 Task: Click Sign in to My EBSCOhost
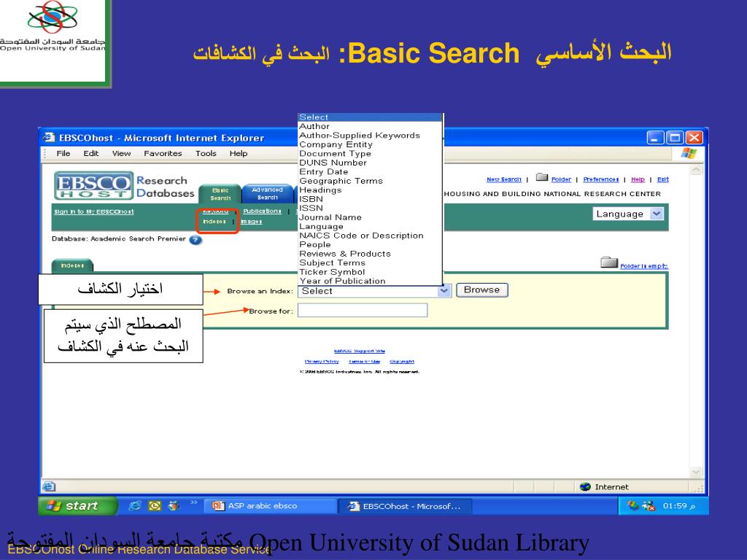tap(94, 211)
